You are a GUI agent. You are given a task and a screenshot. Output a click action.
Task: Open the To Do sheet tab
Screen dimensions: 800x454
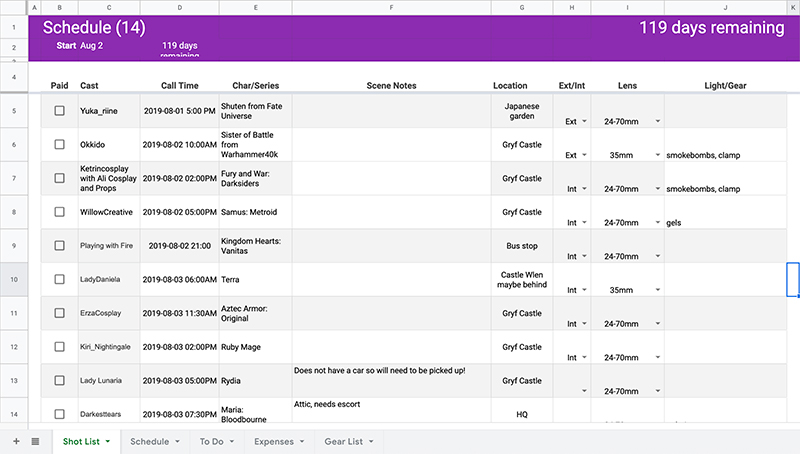click(x=211, y=441)
